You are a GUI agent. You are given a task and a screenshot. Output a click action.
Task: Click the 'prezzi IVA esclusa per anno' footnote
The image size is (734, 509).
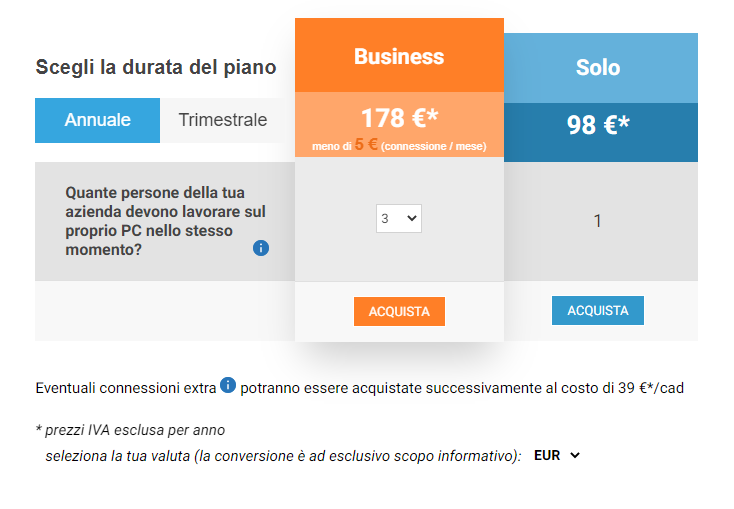131,430
